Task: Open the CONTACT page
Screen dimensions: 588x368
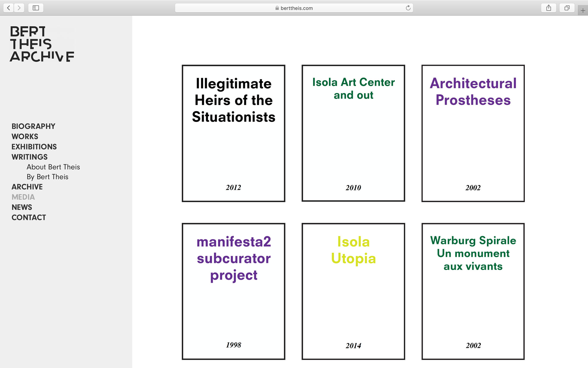Action: coord(29,217)
